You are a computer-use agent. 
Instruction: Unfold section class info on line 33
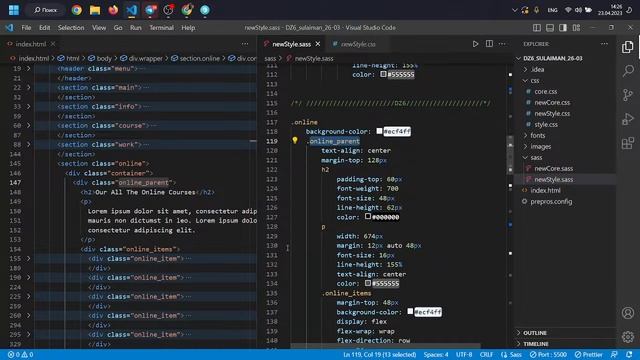pos(29,107)
